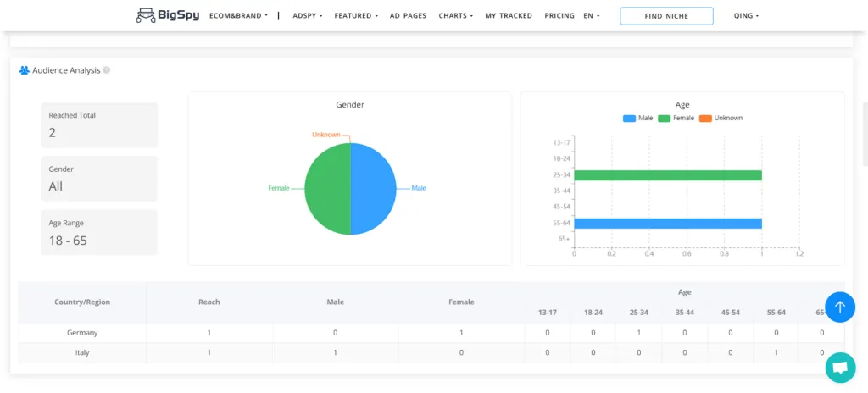The image size is (868, 393).
Task: Click the blue Male pie slice
Action: pos(373,188)
